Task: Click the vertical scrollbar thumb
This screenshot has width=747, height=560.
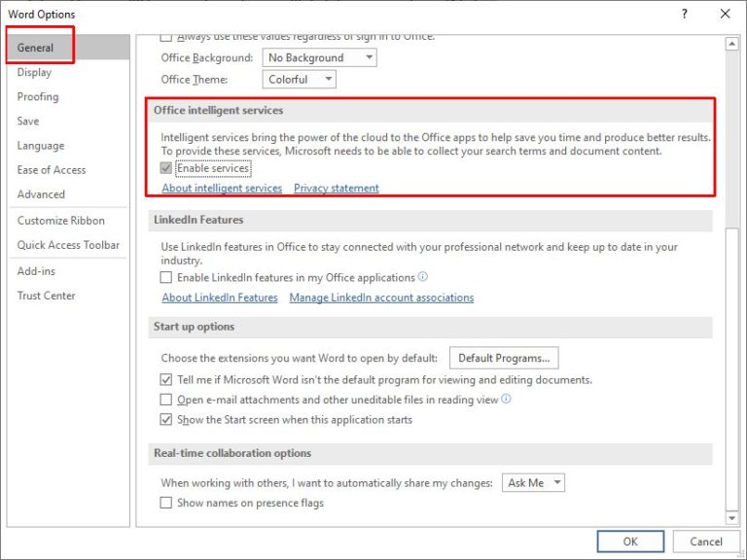Action: [x=731, y=368]
